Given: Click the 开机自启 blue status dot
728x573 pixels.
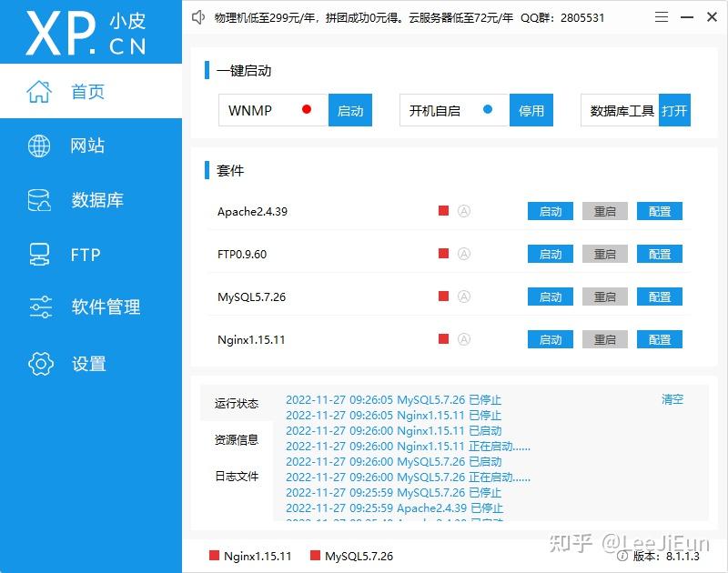Looking at the screenshot, I should (488, 109).
